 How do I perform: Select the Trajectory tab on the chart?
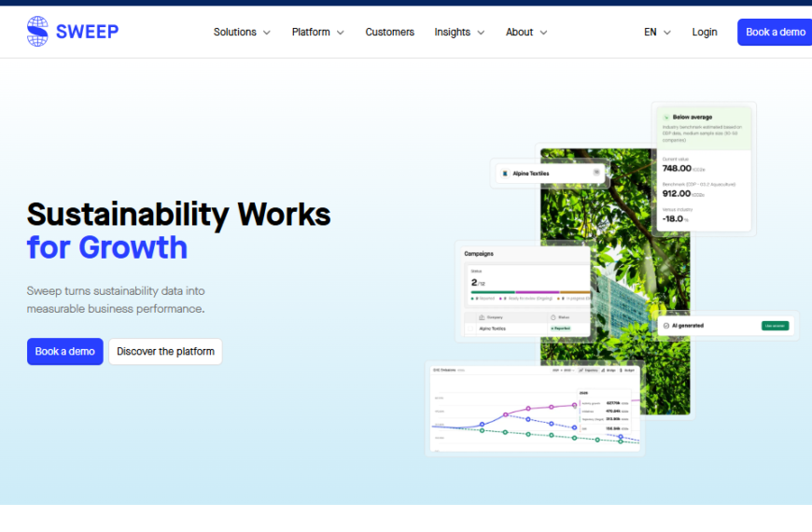point(588,371)
